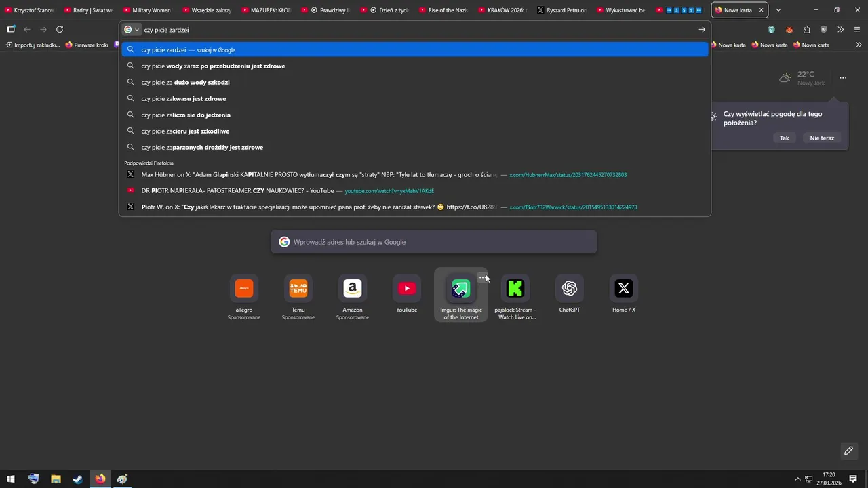The image size is (868, 488).
Task: Close the Nowa karta tab
Action: pos(761,10)
